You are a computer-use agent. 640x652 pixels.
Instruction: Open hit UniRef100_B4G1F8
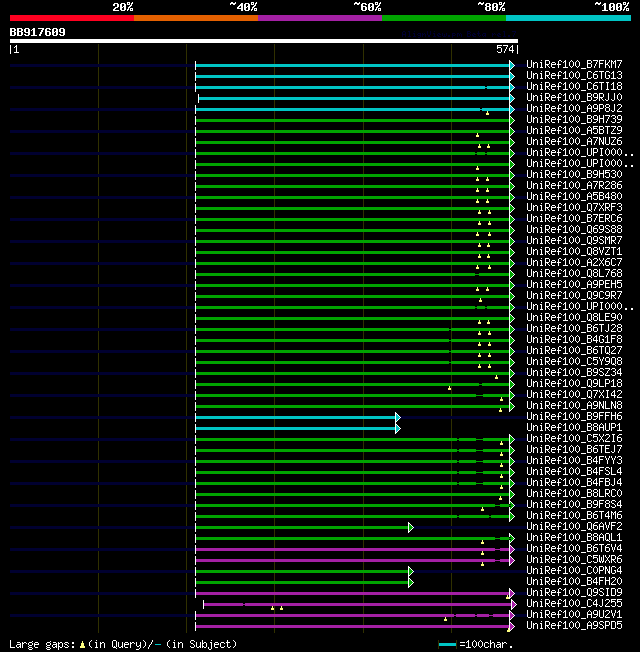point(574,340)
